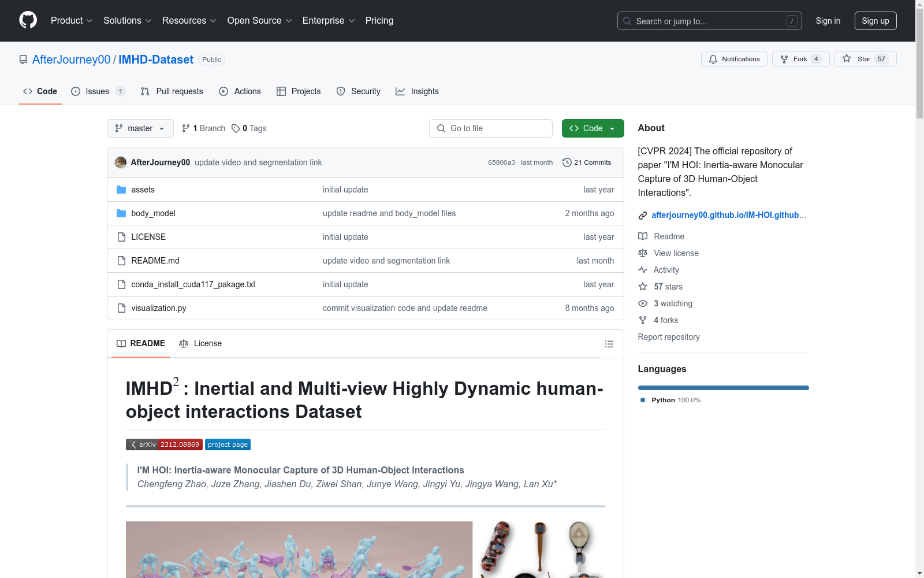View the 21 Commits history
This screenshot has width=924, height=578.
(x=587, y=162)
